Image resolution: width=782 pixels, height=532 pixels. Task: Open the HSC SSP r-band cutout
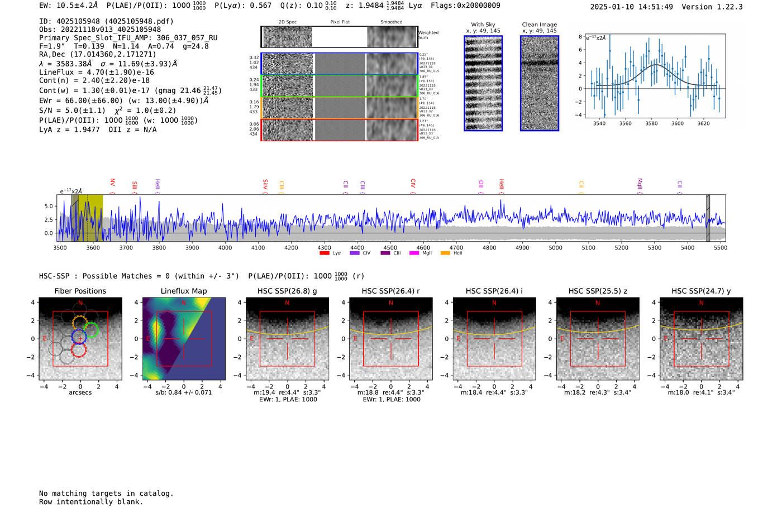[390, 338]
